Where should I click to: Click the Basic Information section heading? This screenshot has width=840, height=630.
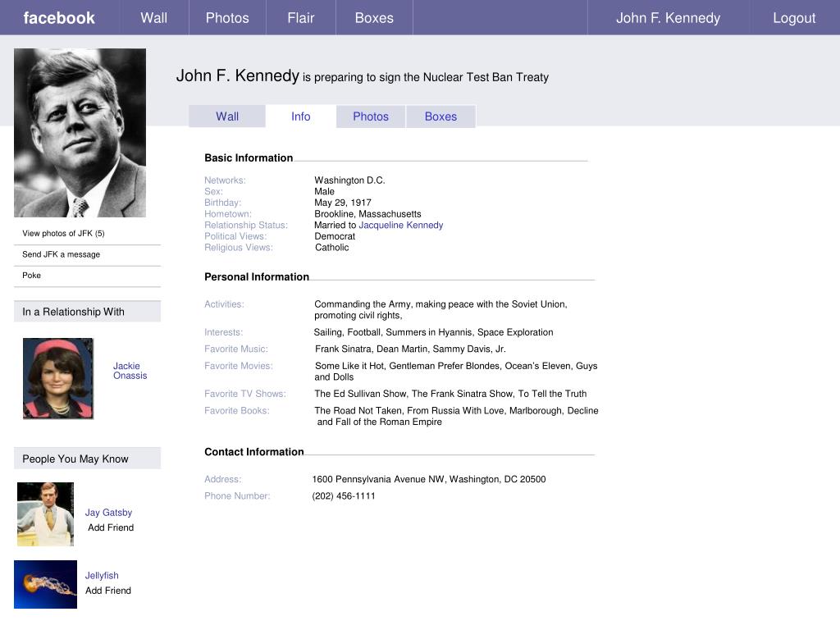click(249, 157)
